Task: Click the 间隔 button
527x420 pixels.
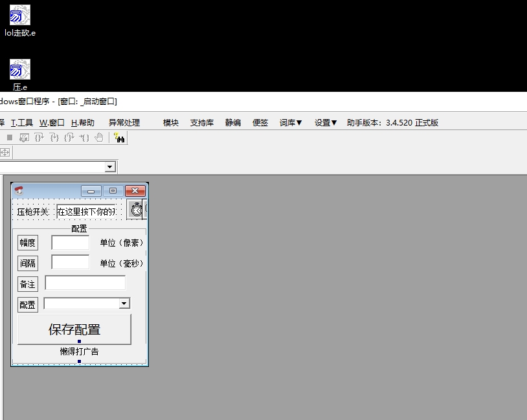Action: (x=27, y=263)
